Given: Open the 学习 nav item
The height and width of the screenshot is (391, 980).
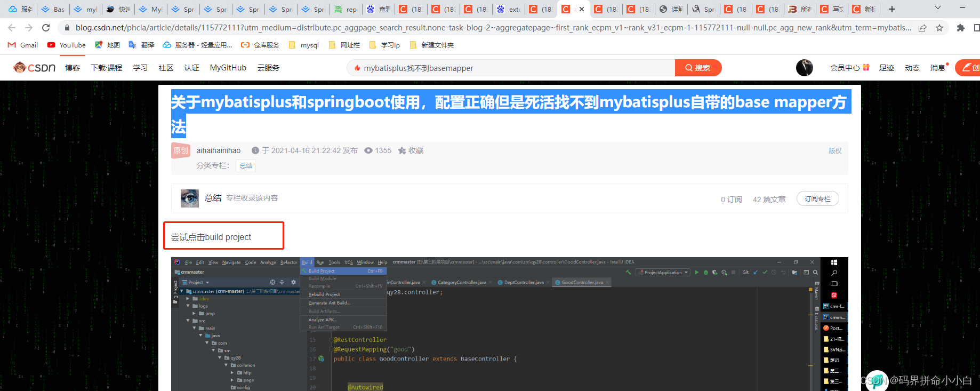Looking at the screenshot, I should 140,68.
